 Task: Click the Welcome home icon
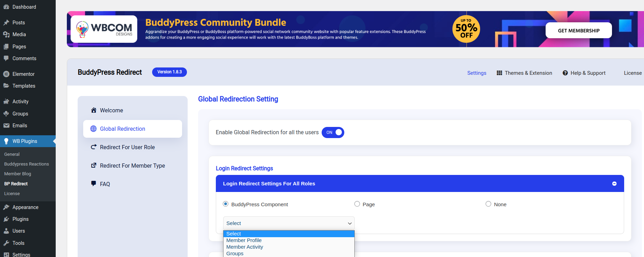(94, 110)
